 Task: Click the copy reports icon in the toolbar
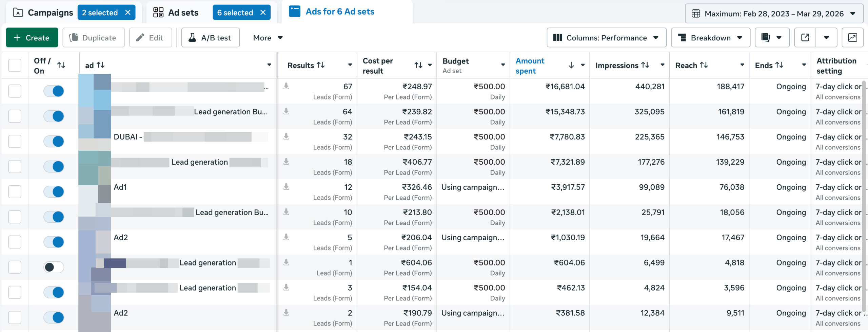pyautogui.click(x=766, y=37)
